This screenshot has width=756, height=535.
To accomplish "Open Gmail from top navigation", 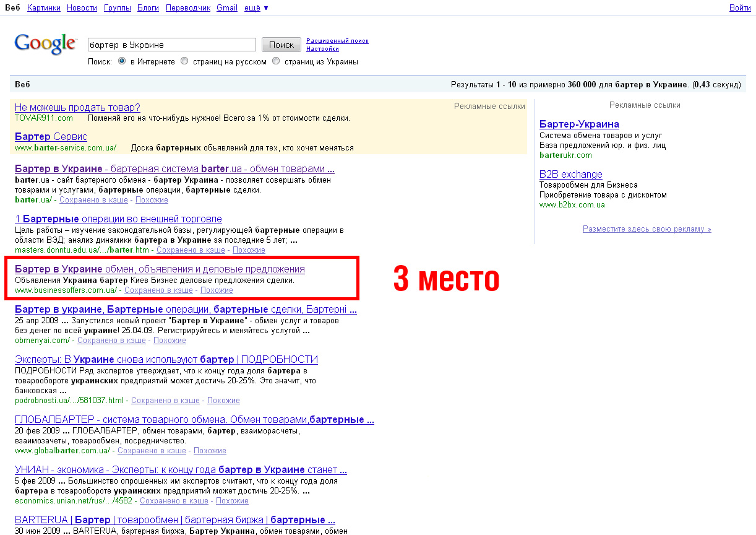I will pos(226,7).
